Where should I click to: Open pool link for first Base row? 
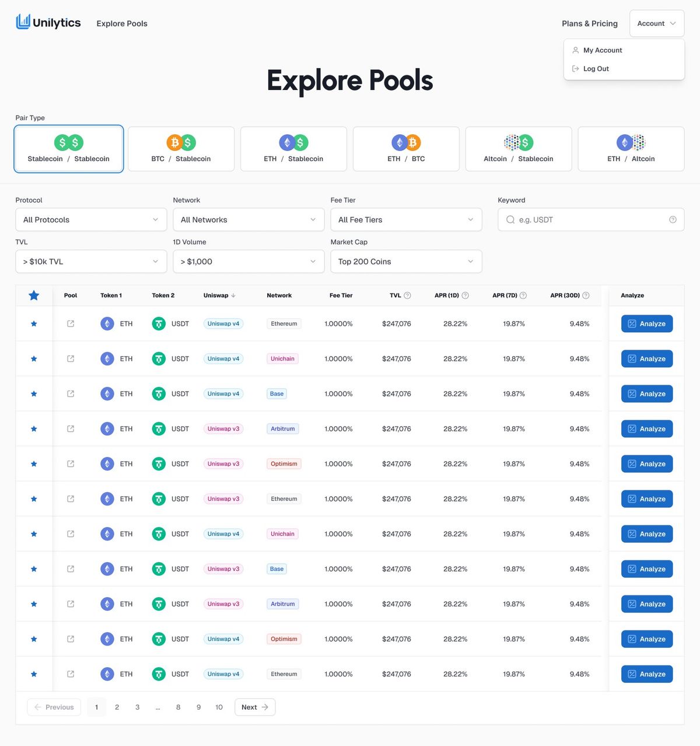click(71, 393)
